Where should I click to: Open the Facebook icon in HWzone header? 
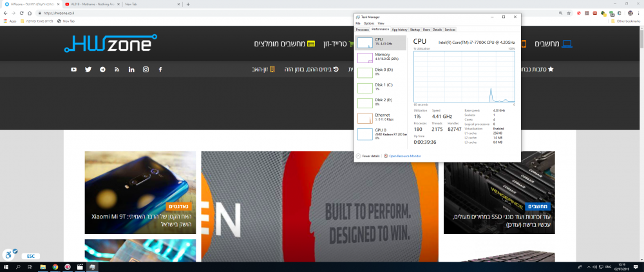pos(160,70)
